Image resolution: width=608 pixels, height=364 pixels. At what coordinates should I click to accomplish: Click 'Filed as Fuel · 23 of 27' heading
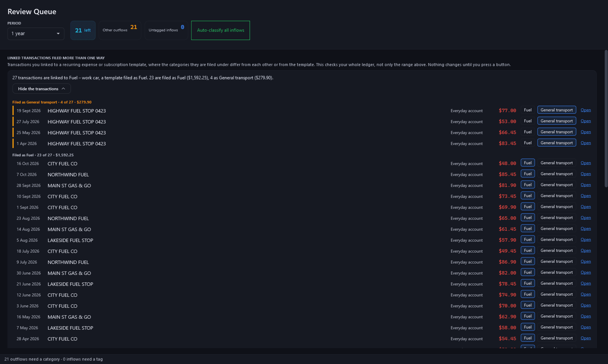tap(43, 155)
